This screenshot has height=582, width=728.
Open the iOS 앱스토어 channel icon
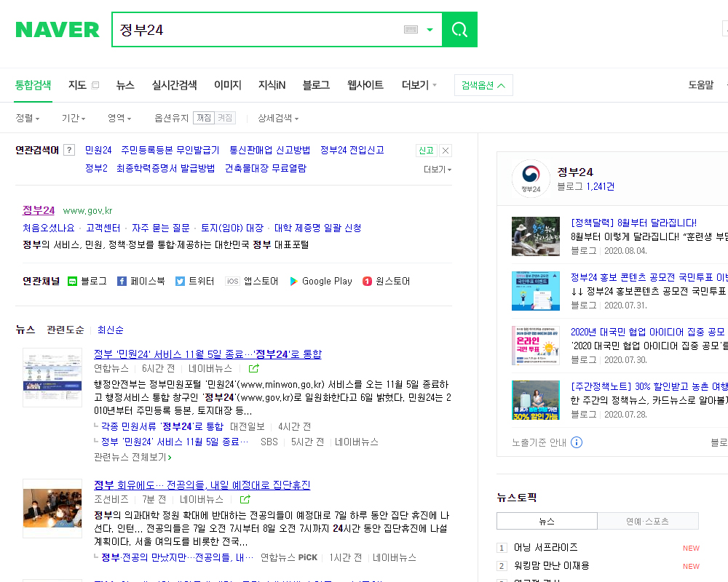coord(252,282)
